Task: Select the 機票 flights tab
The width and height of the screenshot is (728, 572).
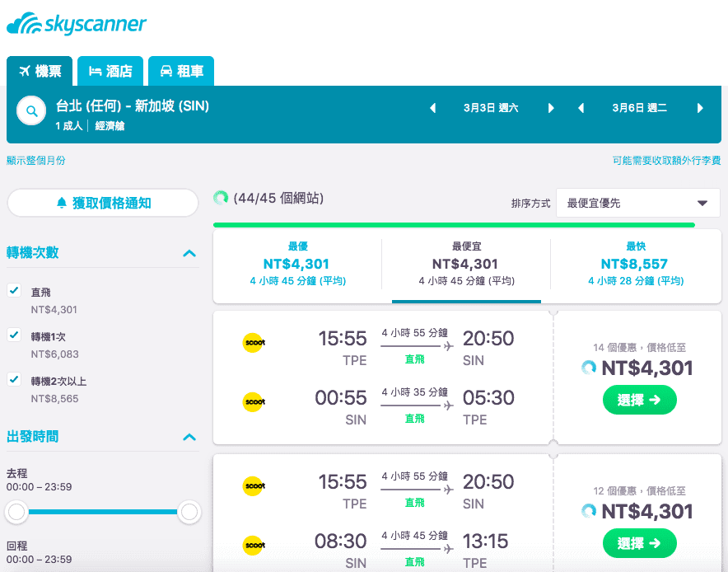Action: [x=40, y=71]
